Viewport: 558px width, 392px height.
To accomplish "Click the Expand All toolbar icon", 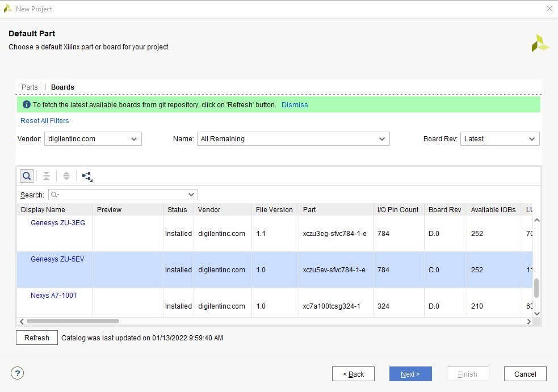I will coord(66,176).
